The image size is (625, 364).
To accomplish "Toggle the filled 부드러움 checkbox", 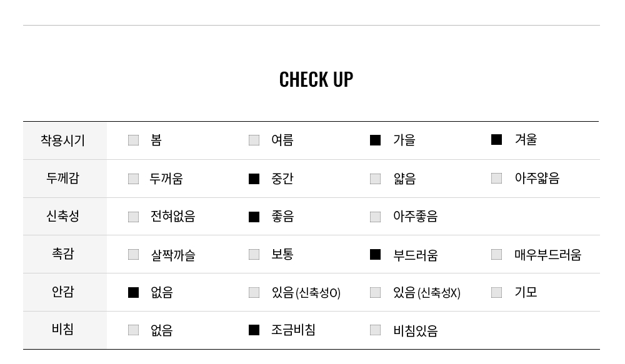I will pos(375,255).
